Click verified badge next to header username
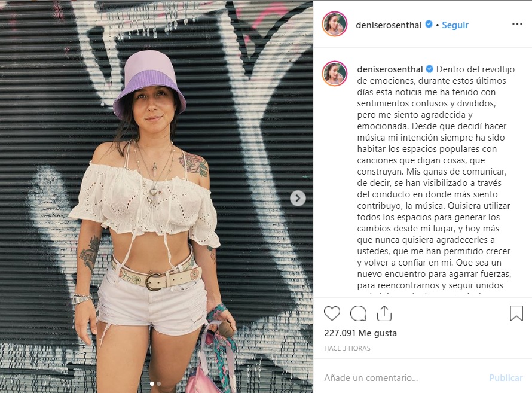Viewport: 532px width, 393px height. click(429, 24)
